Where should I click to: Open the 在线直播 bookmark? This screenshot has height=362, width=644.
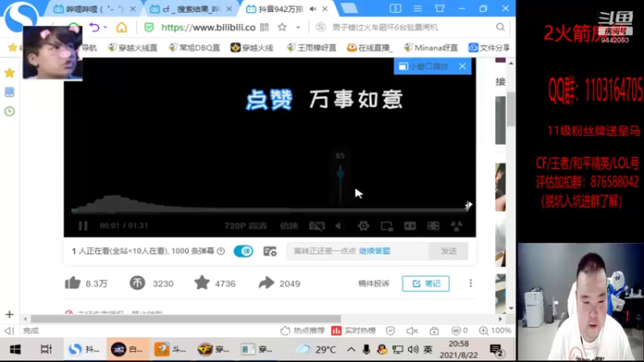point(369,47)
